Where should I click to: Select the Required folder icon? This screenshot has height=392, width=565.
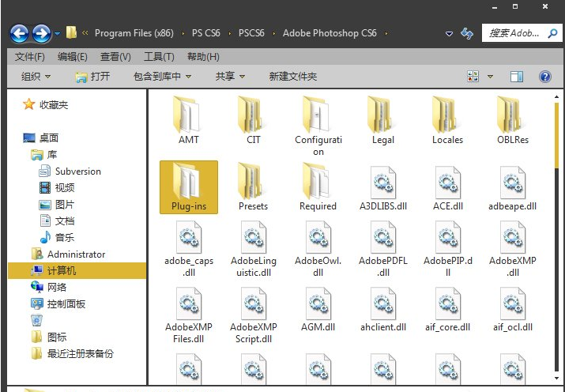316,181
